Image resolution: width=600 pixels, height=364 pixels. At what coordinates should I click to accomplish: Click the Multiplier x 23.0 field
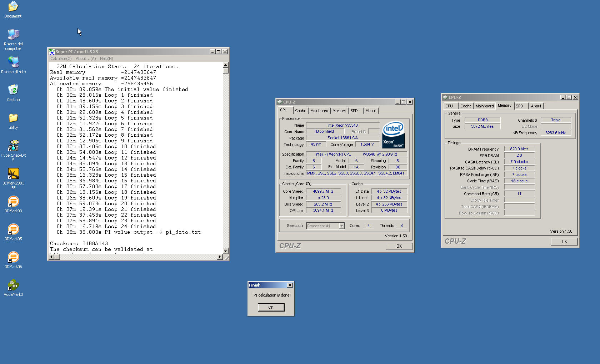tap(323, 198)
